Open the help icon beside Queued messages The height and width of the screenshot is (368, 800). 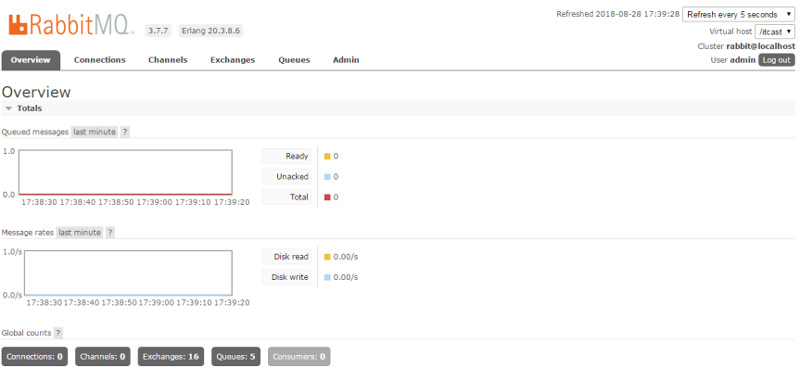point(125,132)
